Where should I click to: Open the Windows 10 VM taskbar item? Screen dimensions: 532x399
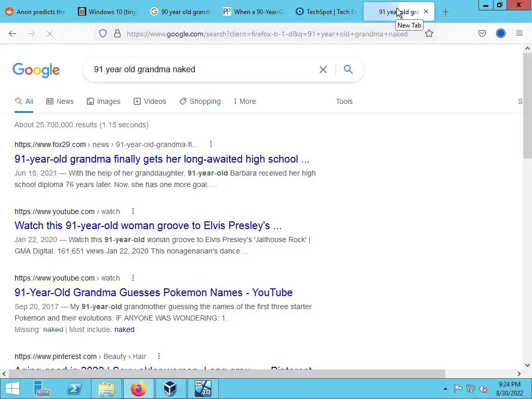click(203, 389)
